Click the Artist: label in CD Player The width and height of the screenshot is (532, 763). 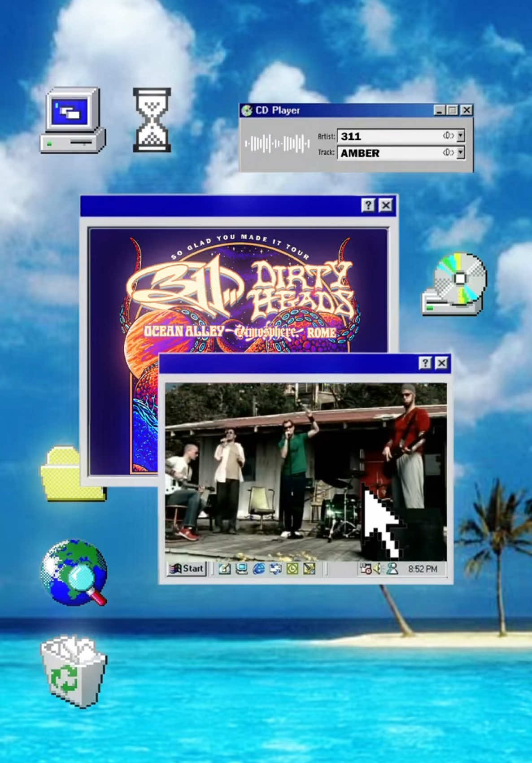(327, 136)
